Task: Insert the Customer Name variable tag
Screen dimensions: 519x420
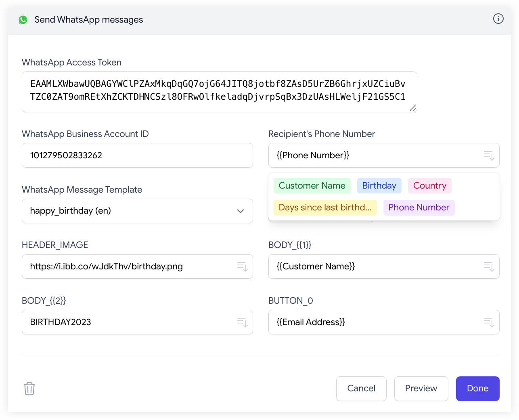Action: click(312, 186)
